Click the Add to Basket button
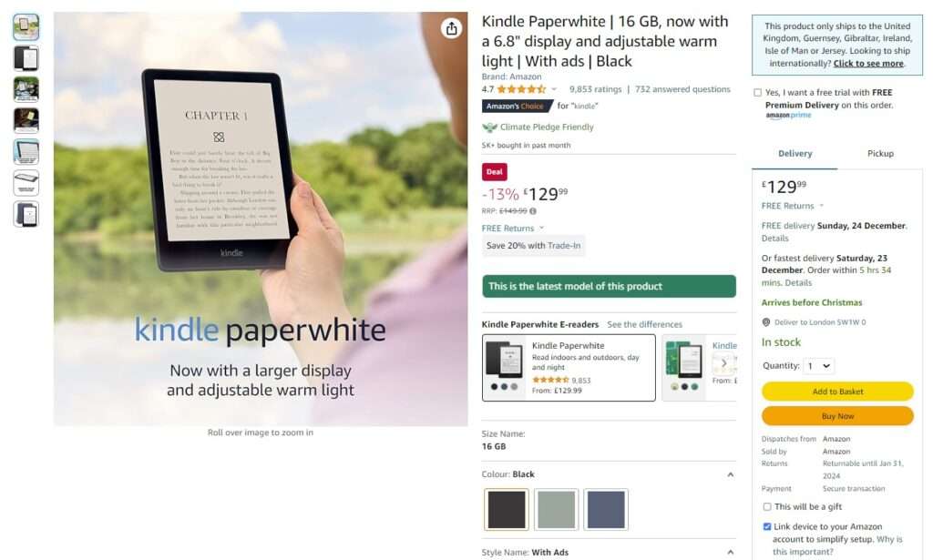933x560 pixels. click(x=837, y=392)
